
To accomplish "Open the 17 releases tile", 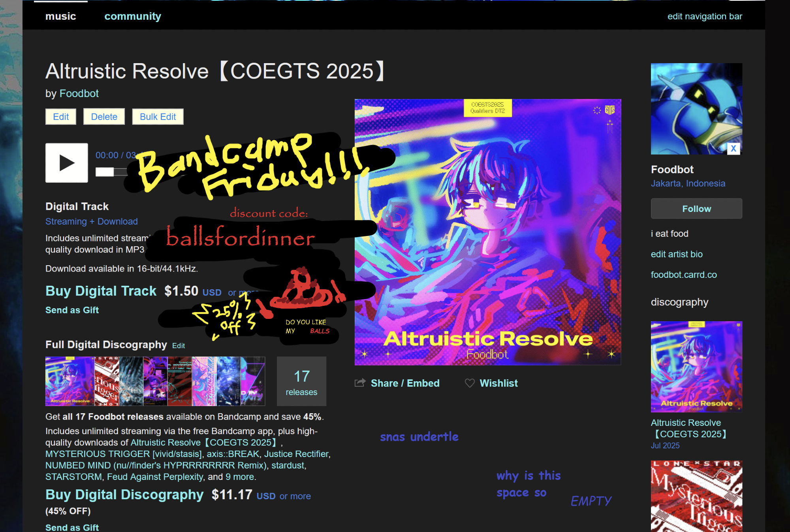I will tap(301, 381).
